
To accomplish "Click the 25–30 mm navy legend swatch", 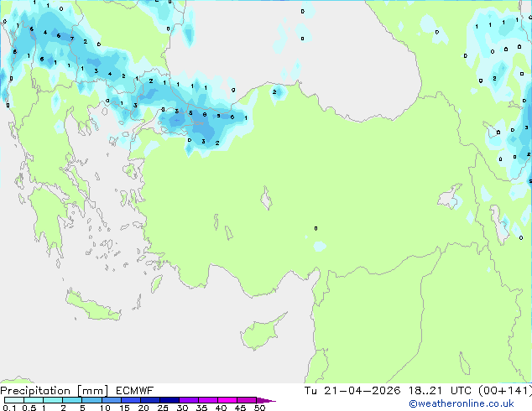I will (169, 400).
